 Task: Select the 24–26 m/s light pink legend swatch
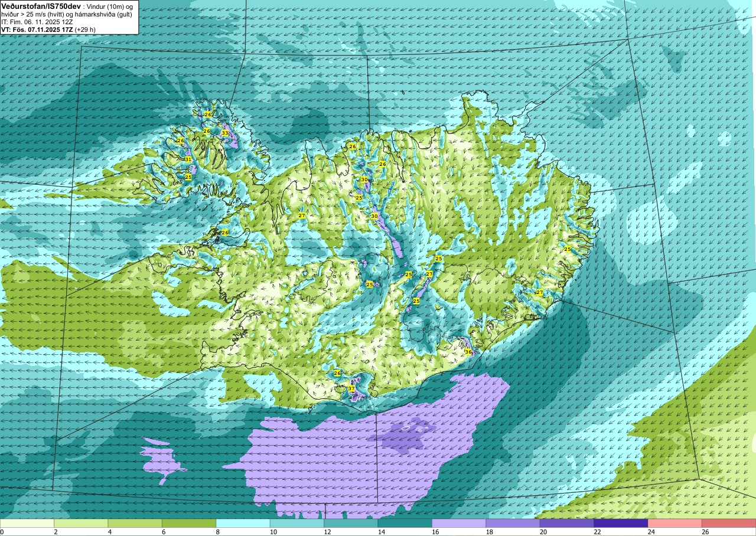[675, 523]
